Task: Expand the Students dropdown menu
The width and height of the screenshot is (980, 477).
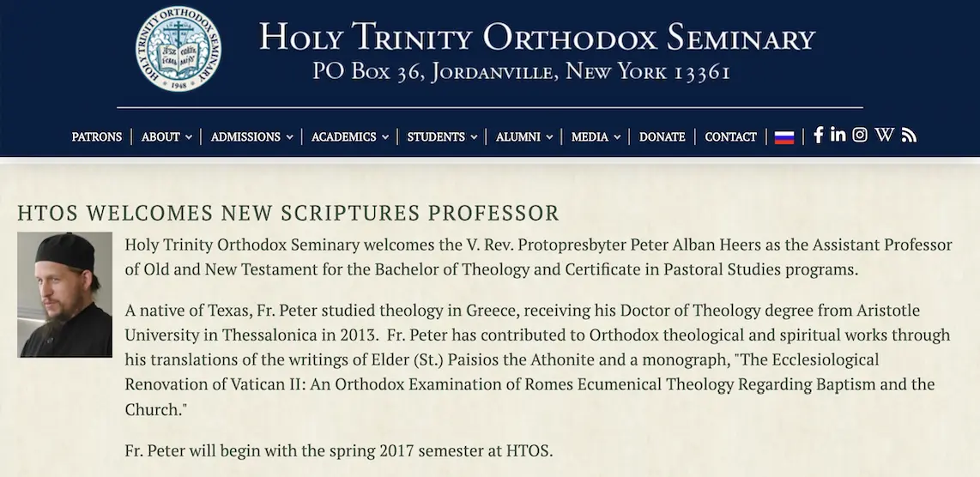Action: click(x=441, y=137)
